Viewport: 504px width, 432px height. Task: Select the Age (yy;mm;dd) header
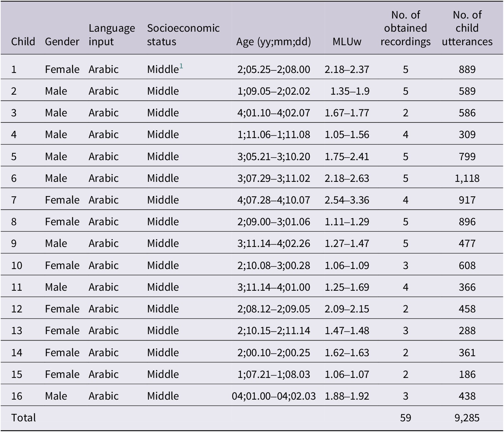tap(274, 42)
